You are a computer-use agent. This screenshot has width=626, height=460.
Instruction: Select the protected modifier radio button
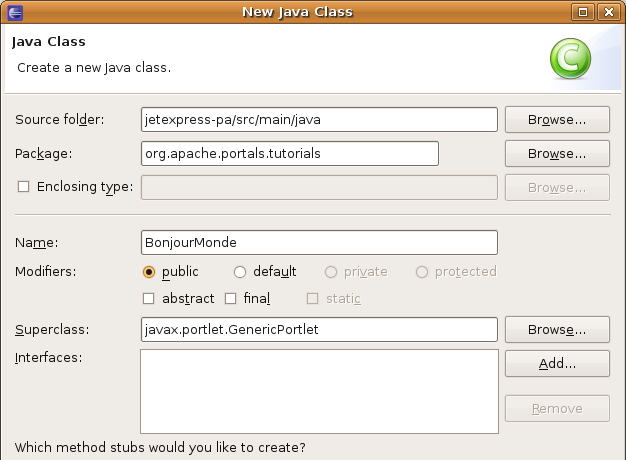tap(422, 272)
